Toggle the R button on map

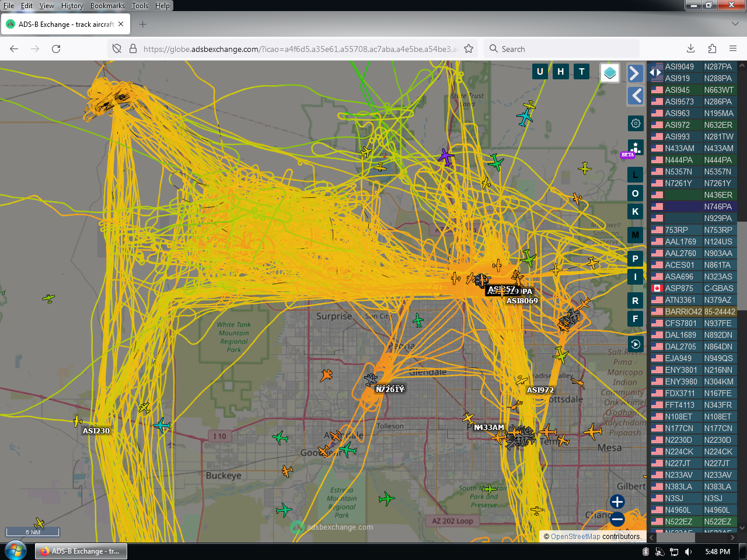[636, 300]
